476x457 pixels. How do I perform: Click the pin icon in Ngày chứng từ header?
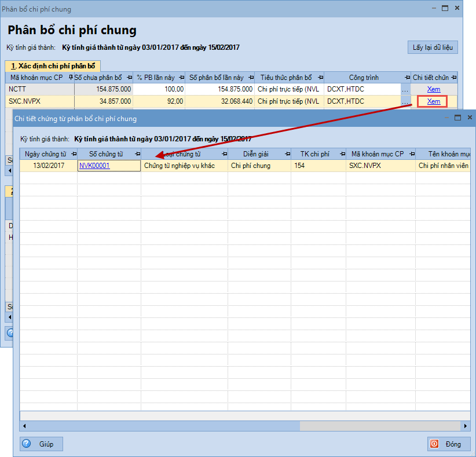click(72, 153)
